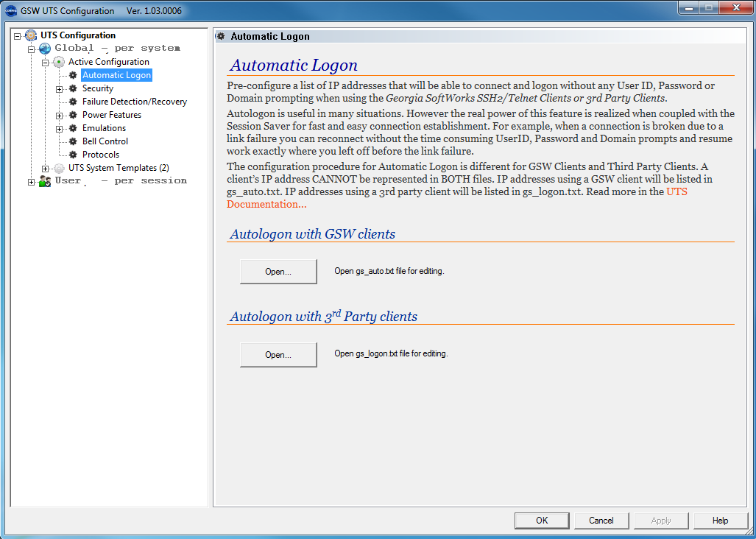Image resolution: width=756 pixels, height=539 pixels.
Task: Confirm settings with OK button
Action: tap(542, 521)
